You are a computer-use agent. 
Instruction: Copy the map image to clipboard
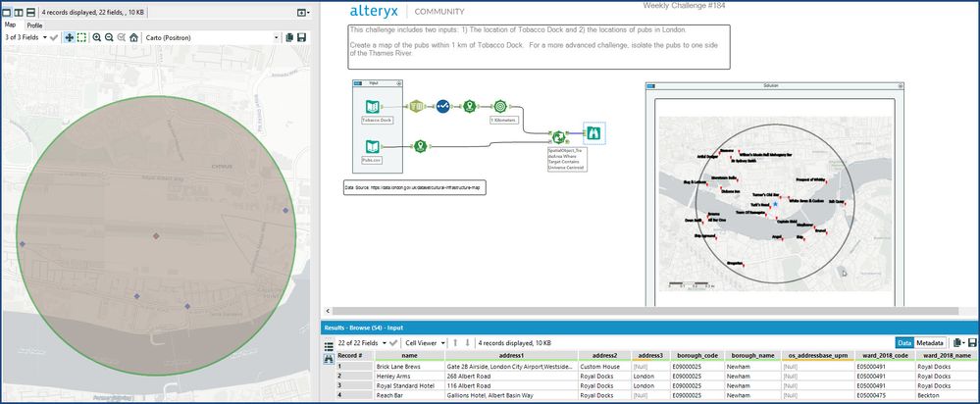coord(289,37)
